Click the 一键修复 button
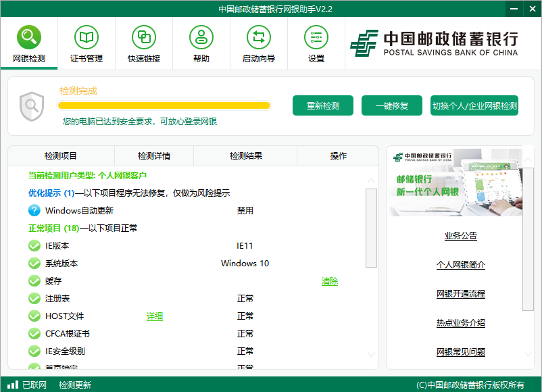The image size is (542, 392). point(392,105)
